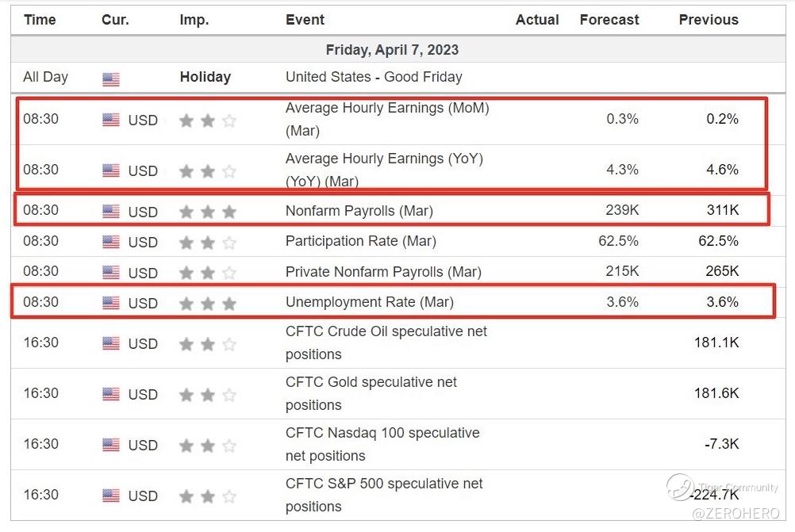This screenshot has height=532, width=795.
Task: Click the Time column header
Action: pyautogui.click(x=40, y=20)
